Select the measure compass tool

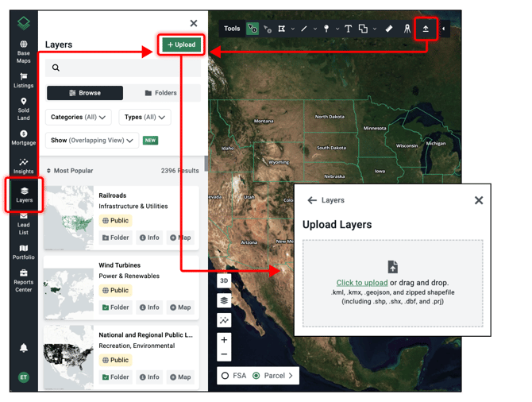pos(407,29)
